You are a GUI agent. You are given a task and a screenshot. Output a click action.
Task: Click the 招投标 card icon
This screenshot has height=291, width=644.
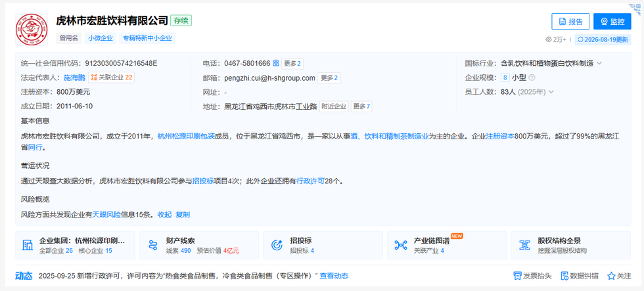pos(277,245)
